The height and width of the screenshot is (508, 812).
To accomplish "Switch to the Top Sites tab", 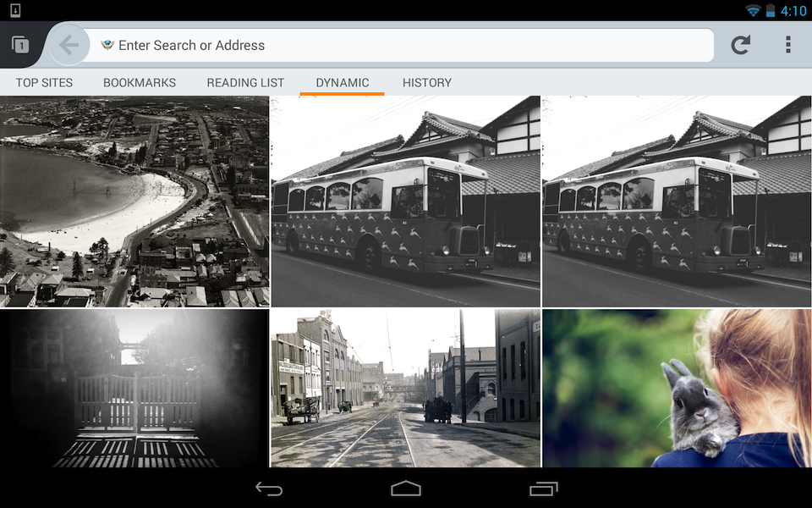I will [x=44, y=83].
